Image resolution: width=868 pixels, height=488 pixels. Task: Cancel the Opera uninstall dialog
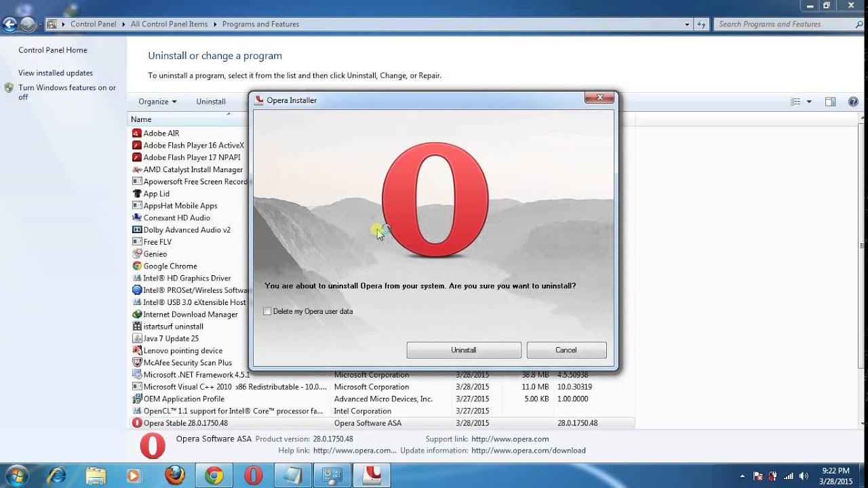pos(566,350)
